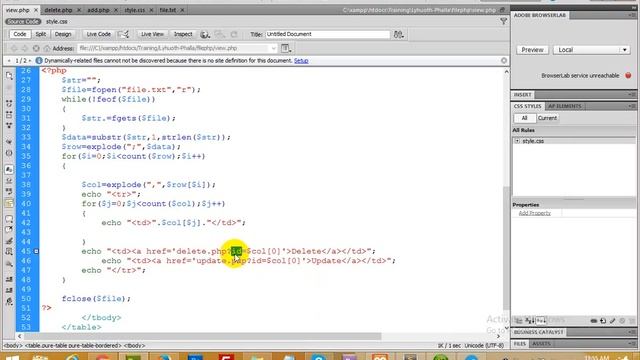Open Recent Snippets from coding toolbar
This screenshot has width=640, height=360.
pyautogui.click(x=9, y=252)
